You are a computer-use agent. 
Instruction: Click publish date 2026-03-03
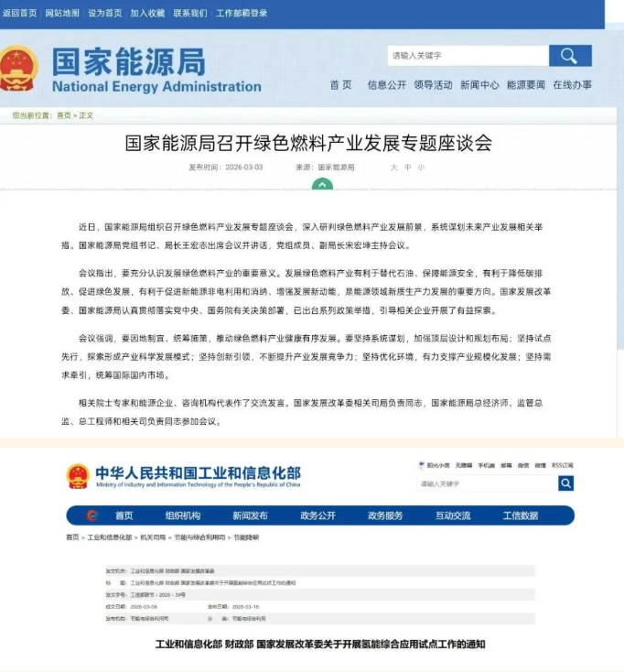(x=244, y=168)
